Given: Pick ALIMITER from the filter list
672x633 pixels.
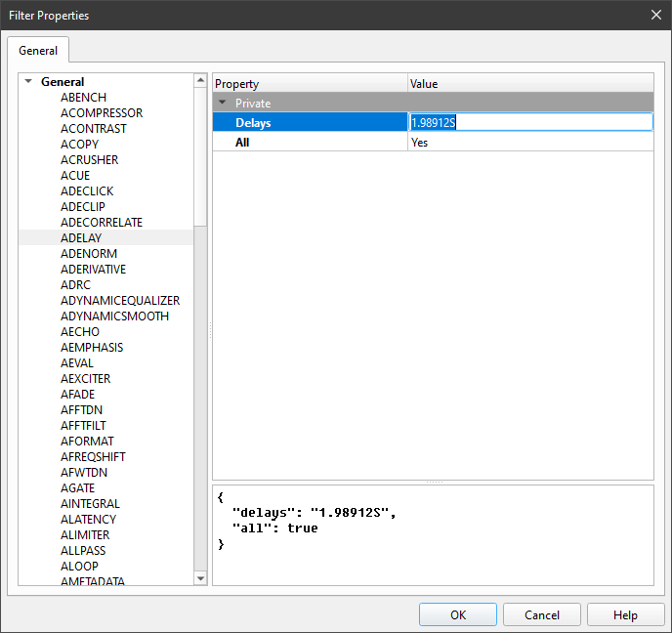Looking at the screenshot, I should pyautogui.click(x=85, y=535).
